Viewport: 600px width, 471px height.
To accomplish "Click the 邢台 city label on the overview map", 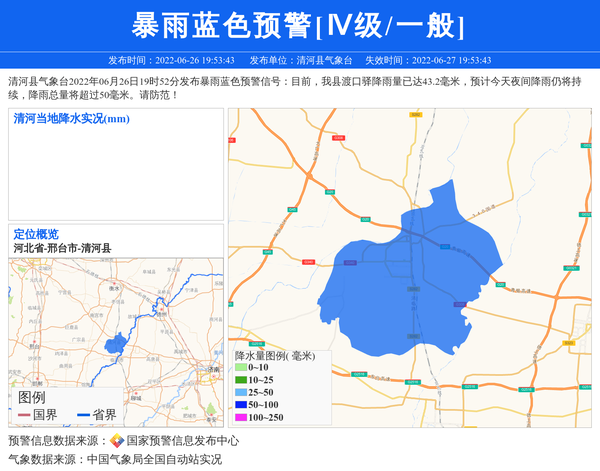I will coord(34,346).
